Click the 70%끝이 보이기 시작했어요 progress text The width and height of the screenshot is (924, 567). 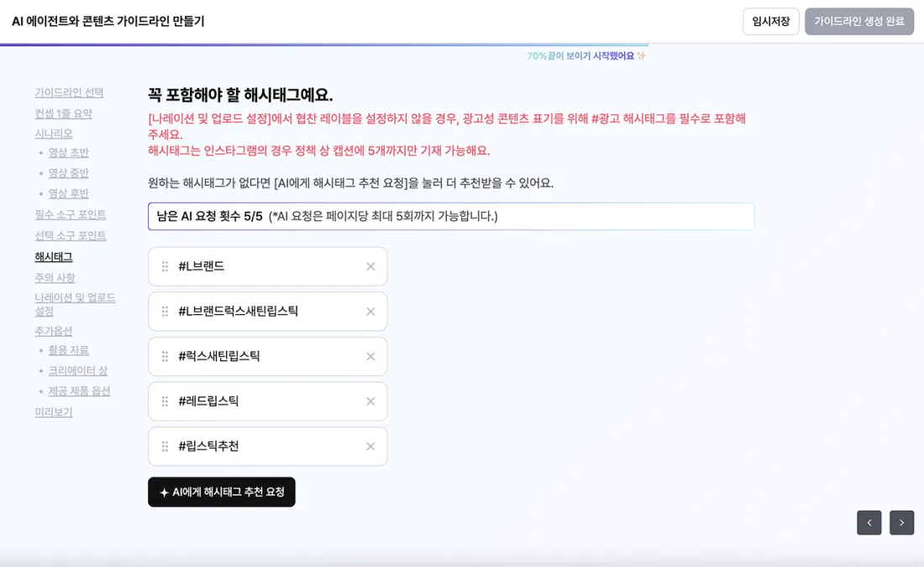580,56
